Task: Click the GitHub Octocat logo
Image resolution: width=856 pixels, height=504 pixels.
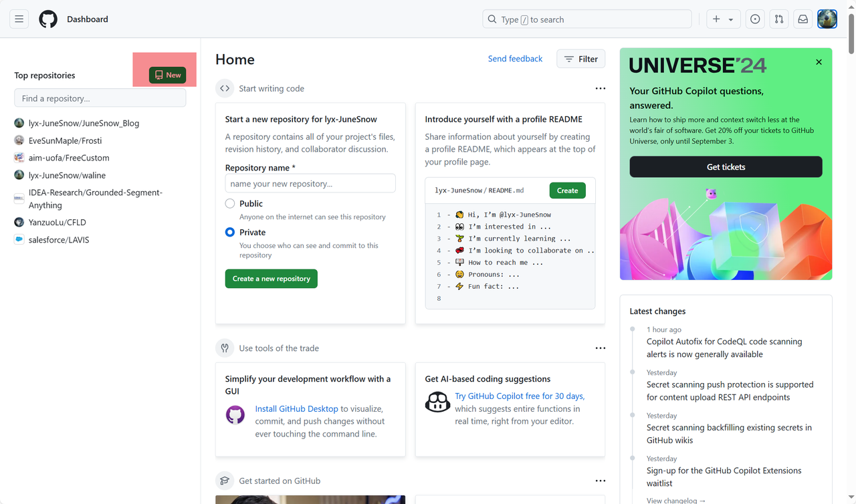Action: [x=48, y=19]
